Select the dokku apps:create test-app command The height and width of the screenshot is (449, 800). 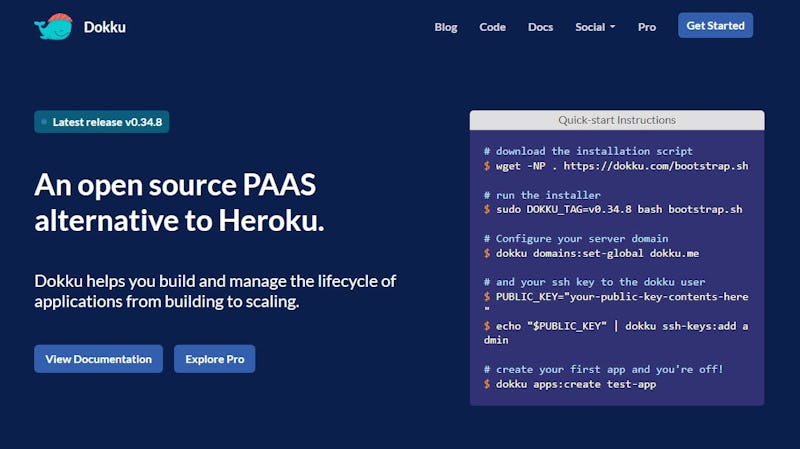[x=570, y=384]
